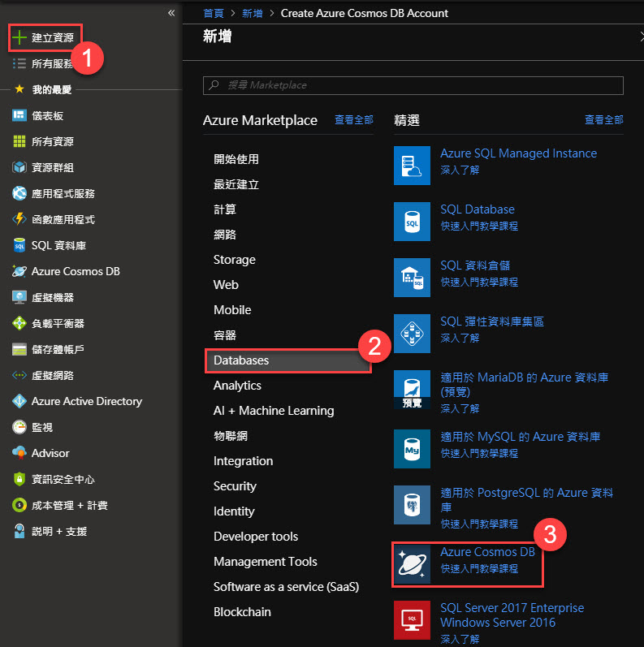Click the MariaDB preview tile icon
The width and height of the screenshot is (644, 647).
412,390
